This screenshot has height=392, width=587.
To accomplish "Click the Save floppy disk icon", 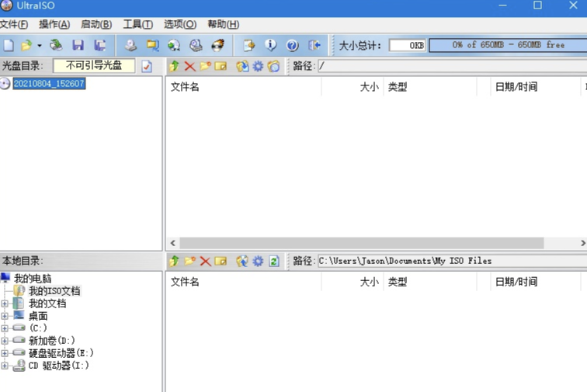I will coord(78,45).
